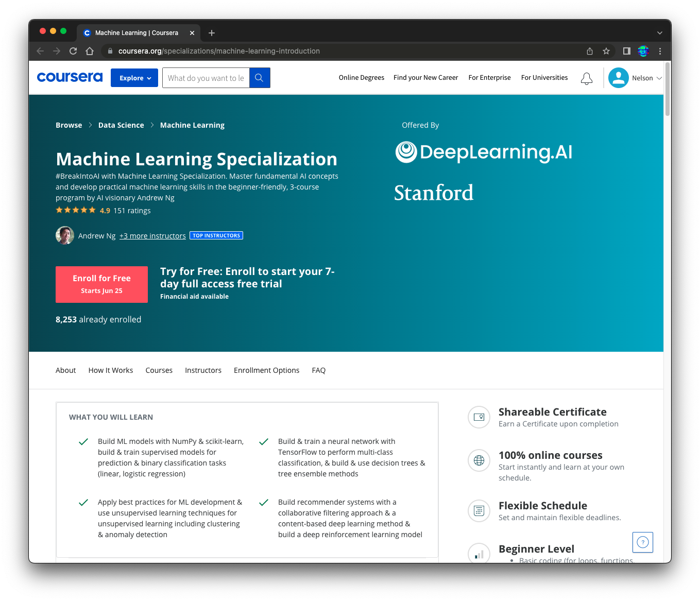Click the WHAT YOU WILL LEARN heading
Viewport: 700px width, 601px height.
[111, 417]
